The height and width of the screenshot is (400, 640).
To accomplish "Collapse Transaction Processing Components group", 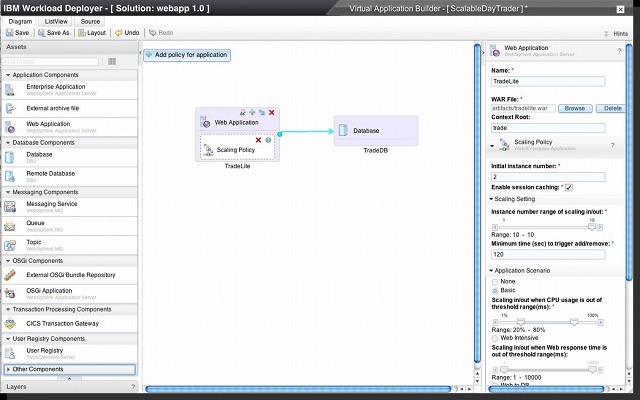I will pos(8,309).
